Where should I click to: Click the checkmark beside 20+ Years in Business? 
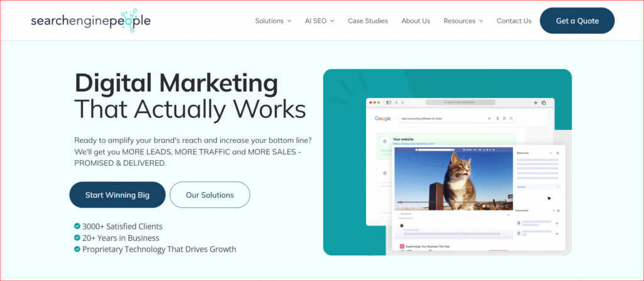pos(77,238)
